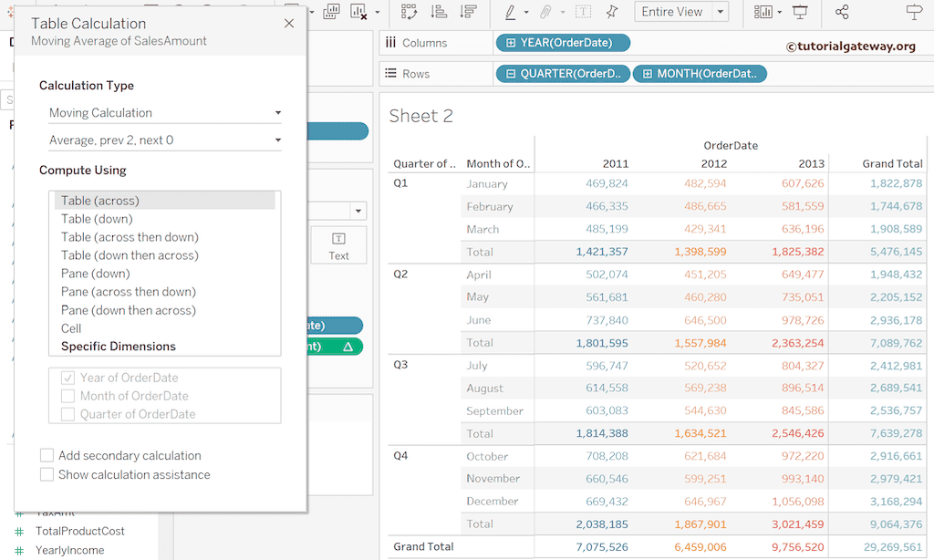The image size is (934, 560).
Task: Toggle the Quarter of OrderDate checkbox
Action: pyautogui.click(x=67, y=414)
